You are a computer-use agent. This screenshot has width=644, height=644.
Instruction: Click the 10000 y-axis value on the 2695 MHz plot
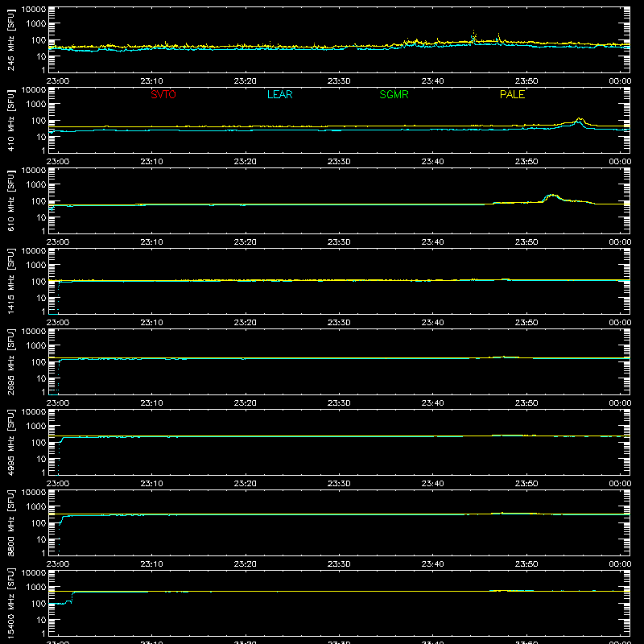pos(34,332)
